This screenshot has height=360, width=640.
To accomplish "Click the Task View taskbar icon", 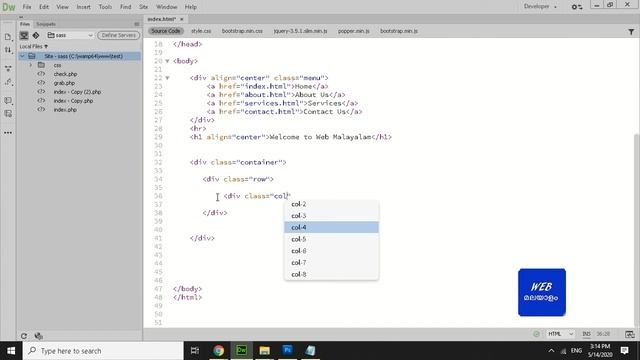I will tap(195, 350).
